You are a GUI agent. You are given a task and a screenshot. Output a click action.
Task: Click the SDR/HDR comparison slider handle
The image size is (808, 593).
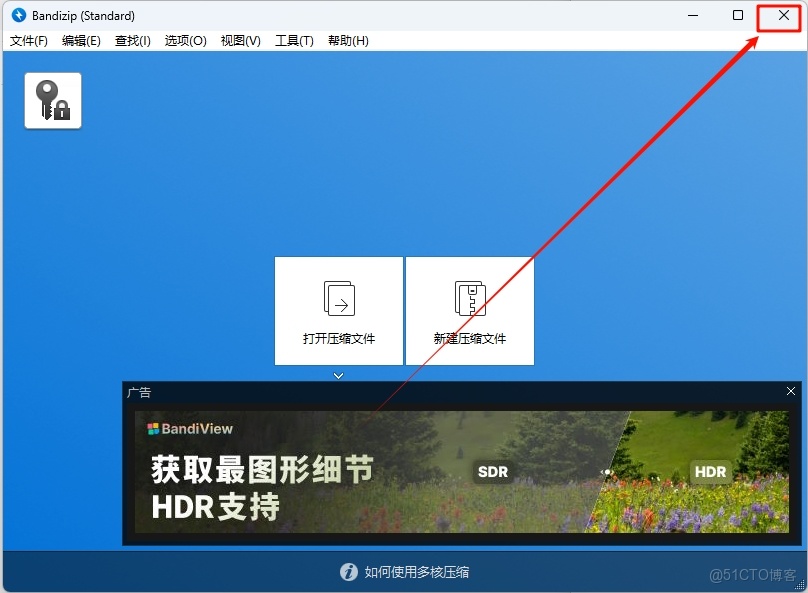608,471
